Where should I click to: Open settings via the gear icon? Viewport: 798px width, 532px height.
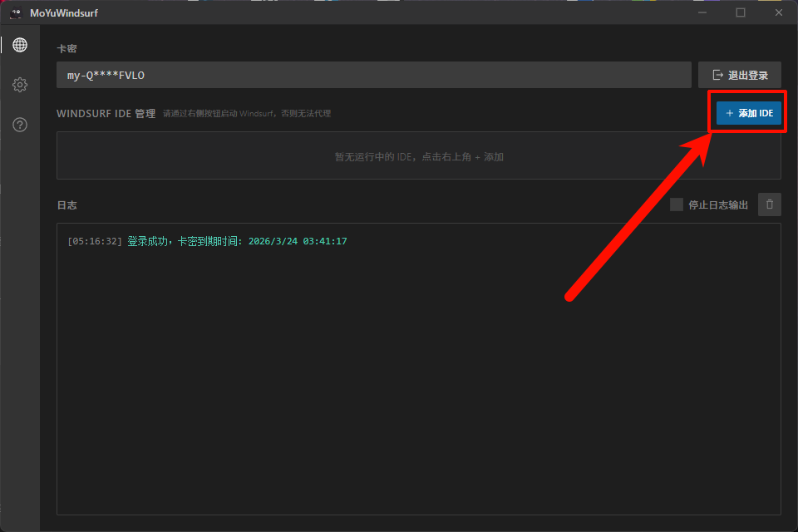[20, 85]
